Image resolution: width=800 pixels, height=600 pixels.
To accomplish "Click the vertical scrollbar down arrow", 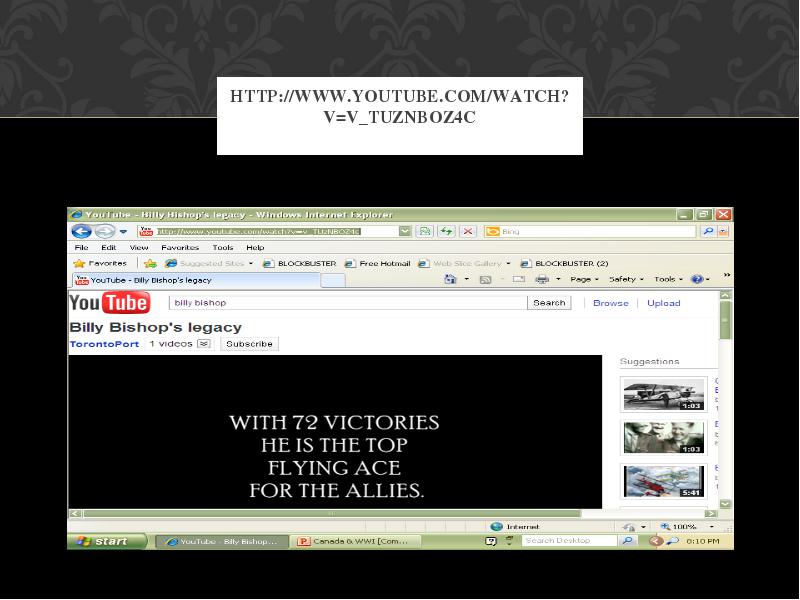I will 725,504.
